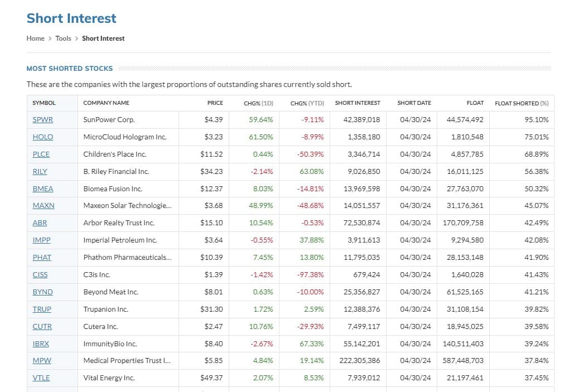Open the HOLO stock symbol link
Viewport: 579px width, 392px height.
point(43,137)
